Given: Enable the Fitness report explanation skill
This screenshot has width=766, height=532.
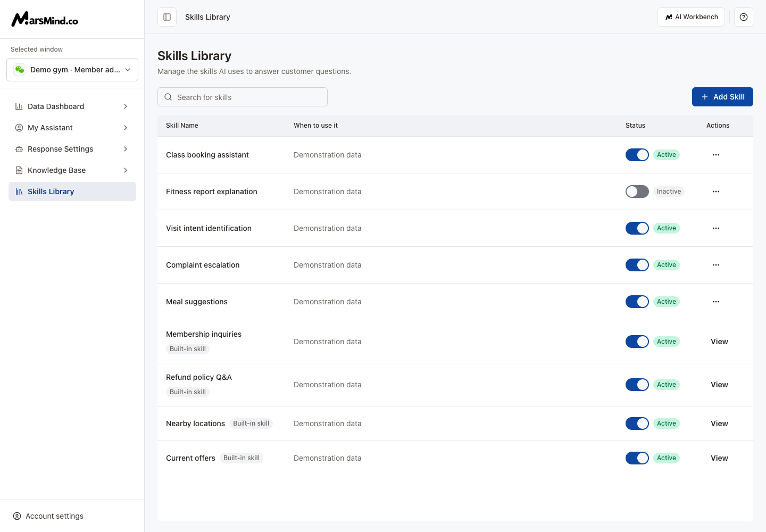Looking at the screenshot, I should coord(637,192).
